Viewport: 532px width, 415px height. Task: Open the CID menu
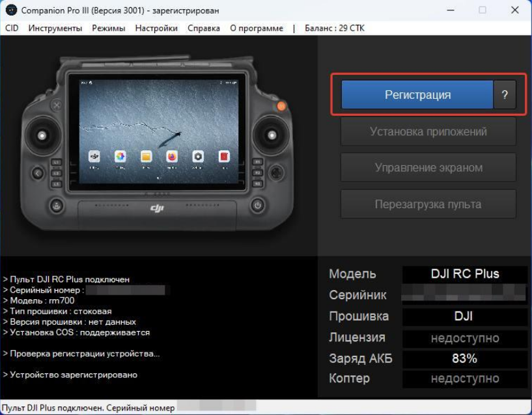point(12,28)
